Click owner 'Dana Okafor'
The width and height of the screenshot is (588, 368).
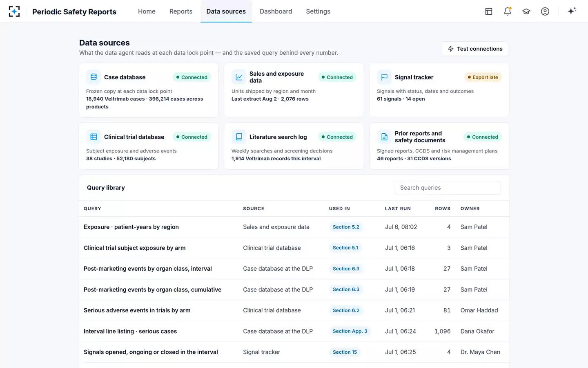pos(477,331)
